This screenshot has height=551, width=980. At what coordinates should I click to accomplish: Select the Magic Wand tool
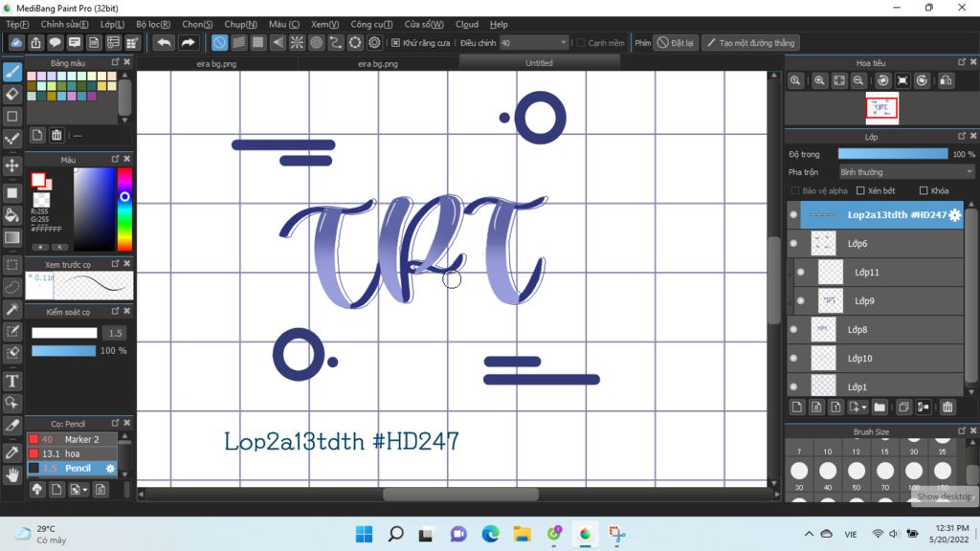(11, 309)
